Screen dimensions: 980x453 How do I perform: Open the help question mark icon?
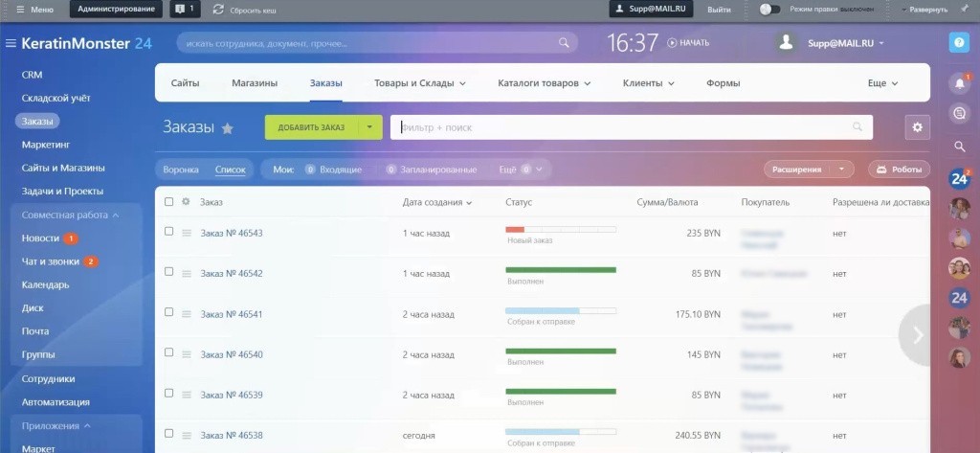[x=959, y=43]
